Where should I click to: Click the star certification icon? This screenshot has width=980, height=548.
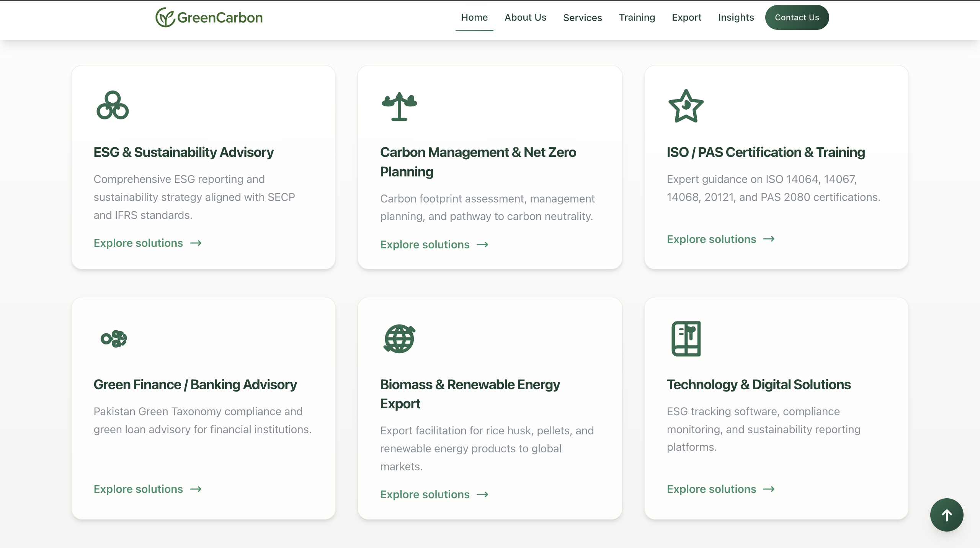(x=686, y=106)
